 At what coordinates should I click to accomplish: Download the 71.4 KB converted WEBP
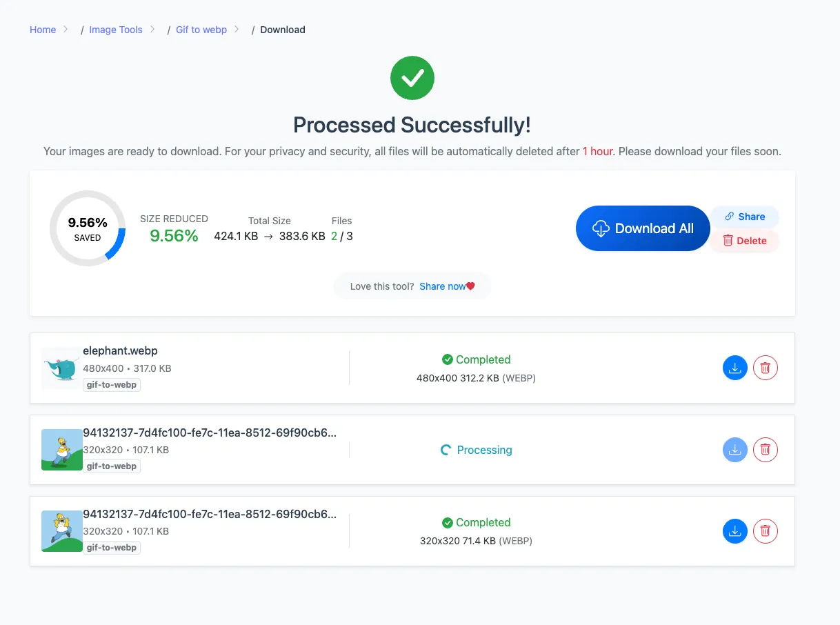pyautogui.click(x=735, y=531)
